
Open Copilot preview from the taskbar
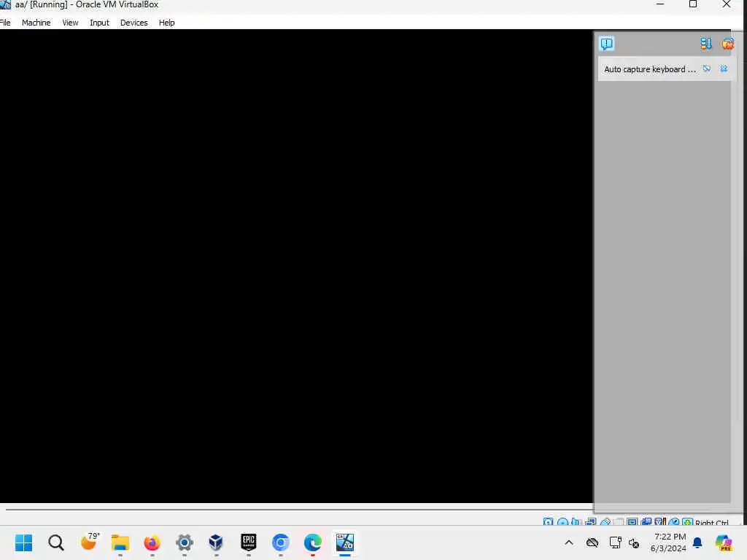[x=724, y=542]
